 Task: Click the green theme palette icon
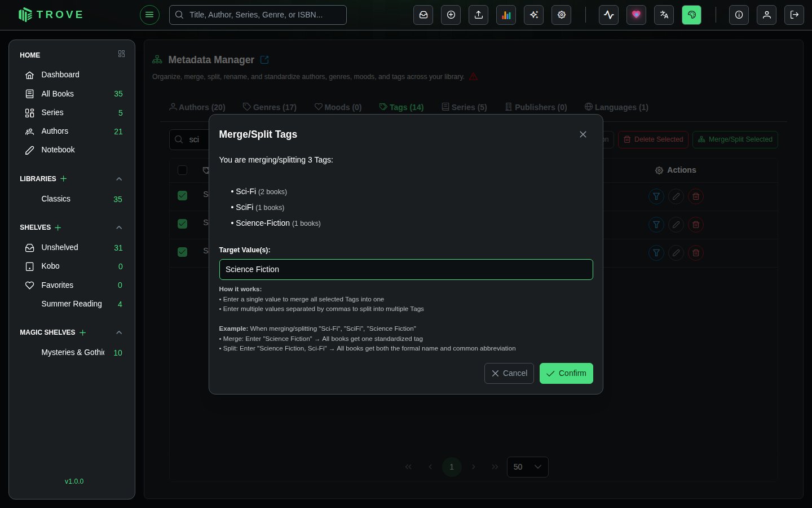point(692,15)
